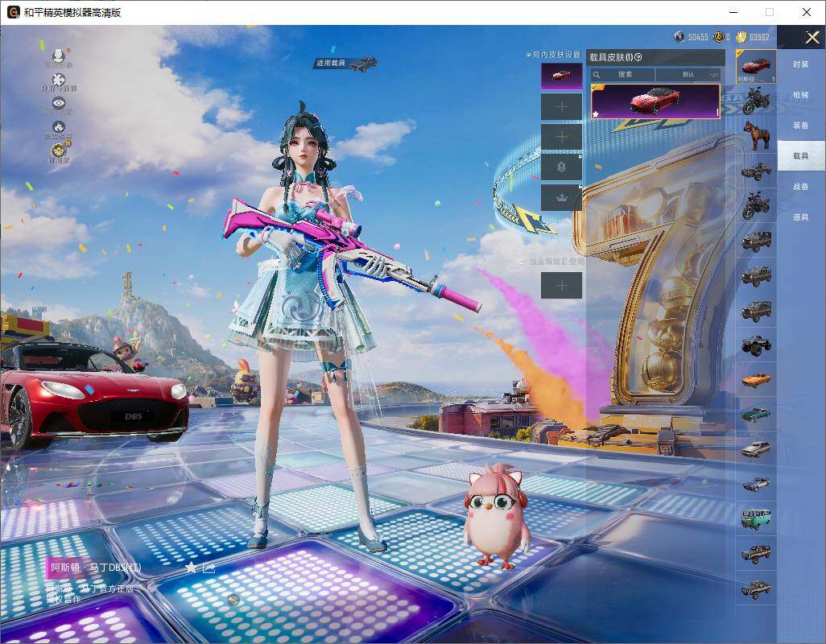
Task: Click the share icon beside vehicle name
Action: click(209, 568)
